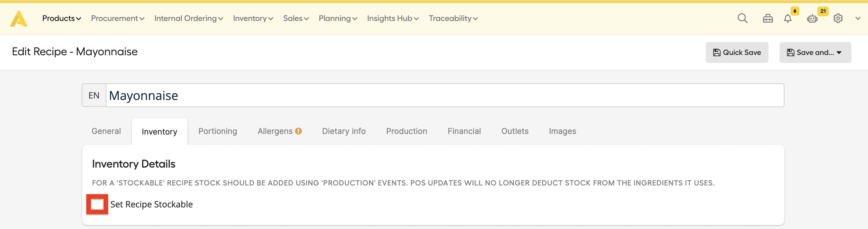Open the settings gear icon
Viewport: 868px width, 229px height.
pyautogui.click(x=838, y=18)
